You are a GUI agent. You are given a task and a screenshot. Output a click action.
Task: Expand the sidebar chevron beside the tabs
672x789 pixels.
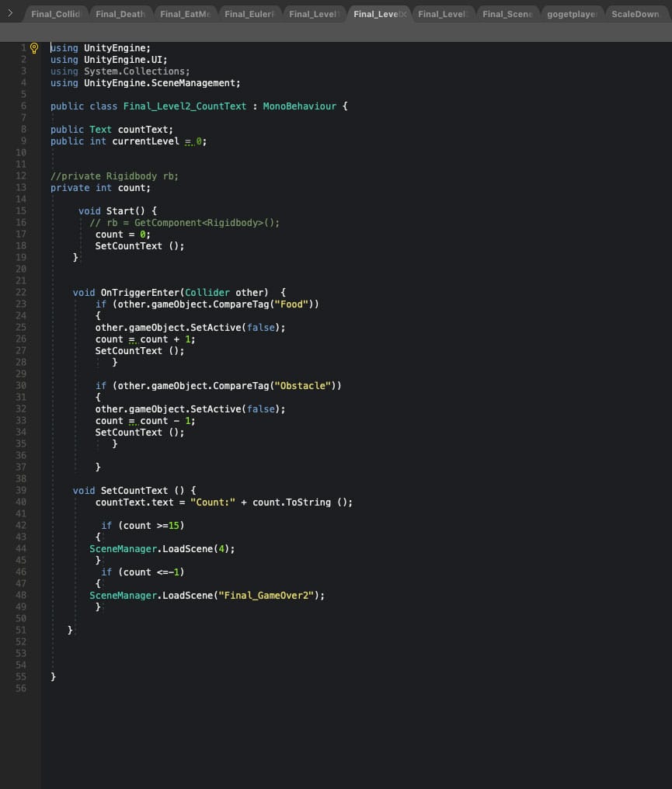click(10, 13)
